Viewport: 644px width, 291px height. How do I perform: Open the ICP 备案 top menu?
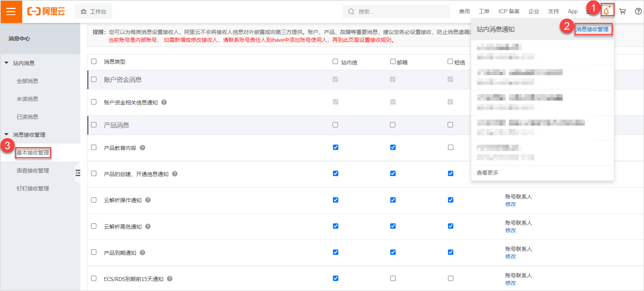509,11
